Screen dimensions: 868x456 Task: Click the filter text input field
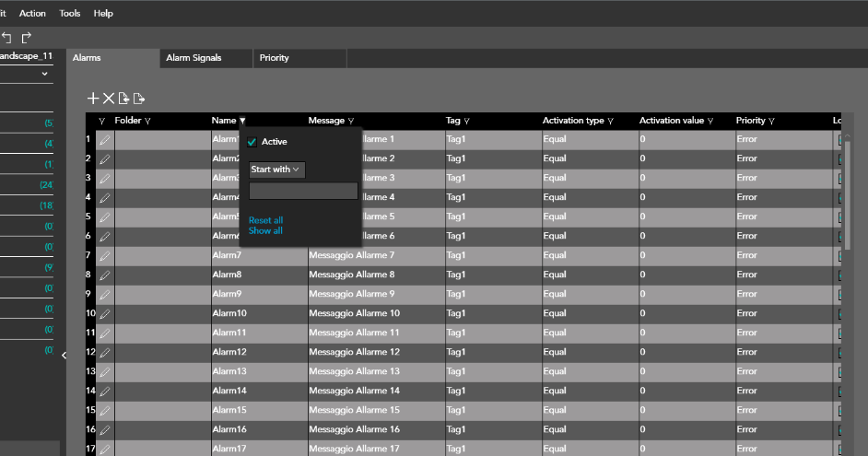coord(303,191)
